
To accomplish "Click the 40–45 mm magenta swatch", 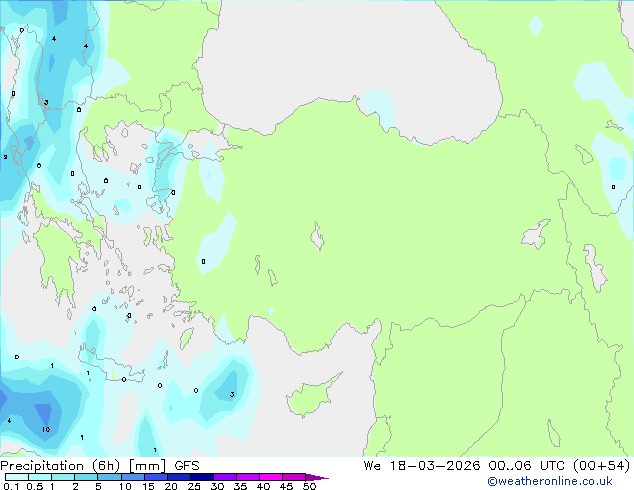I will [x=271, y=477].
